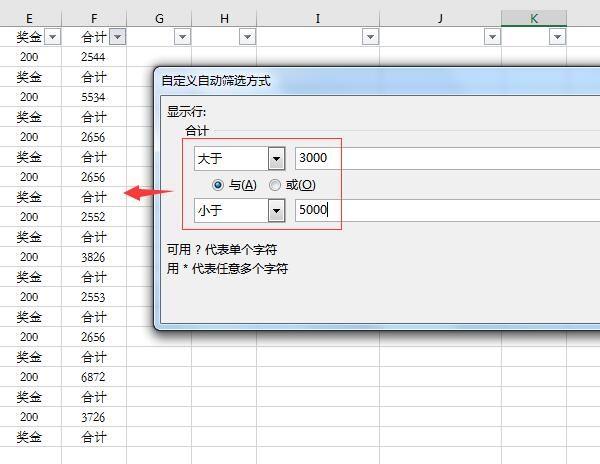
Task: Select column E header
Action: 29,18
